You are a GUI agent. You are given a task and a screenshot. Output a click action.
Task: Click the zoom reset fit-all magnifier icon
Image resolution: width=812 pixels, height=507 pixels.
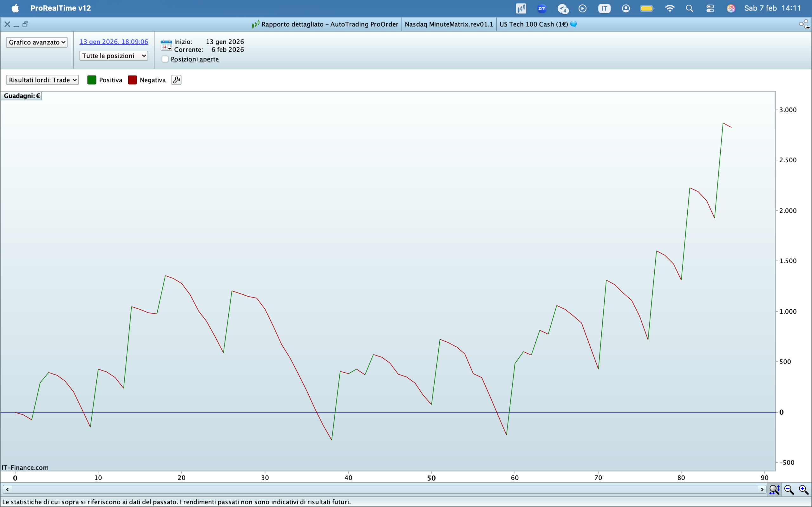pyautogui.click(x=774, y=490)
